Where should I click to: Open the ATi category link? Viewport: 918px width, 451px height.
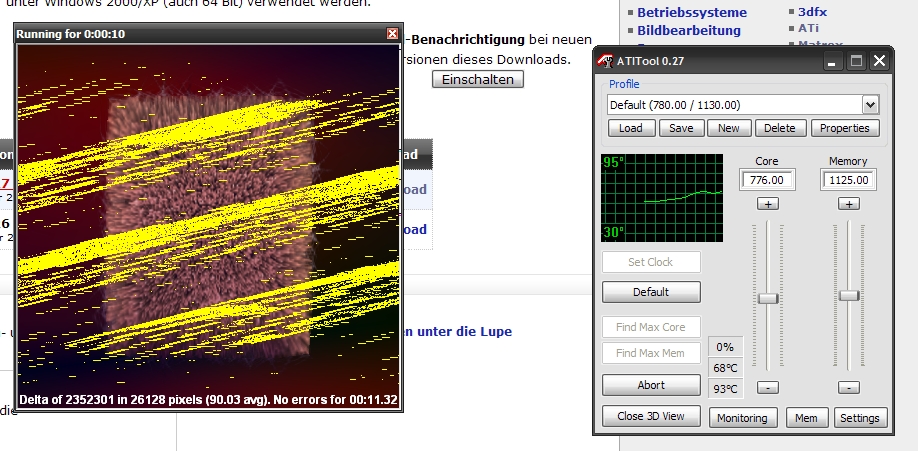809,28
